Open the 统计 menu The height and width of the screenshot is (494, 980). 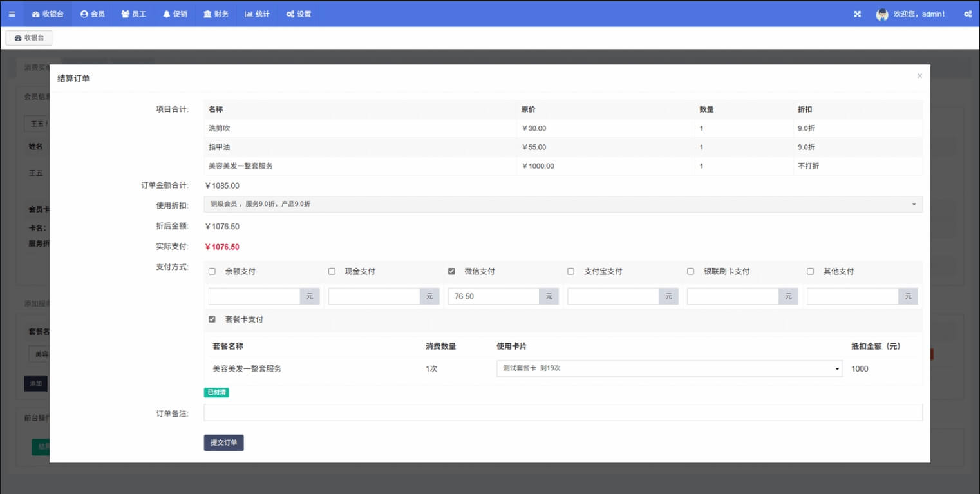click(x=258, y=14)
